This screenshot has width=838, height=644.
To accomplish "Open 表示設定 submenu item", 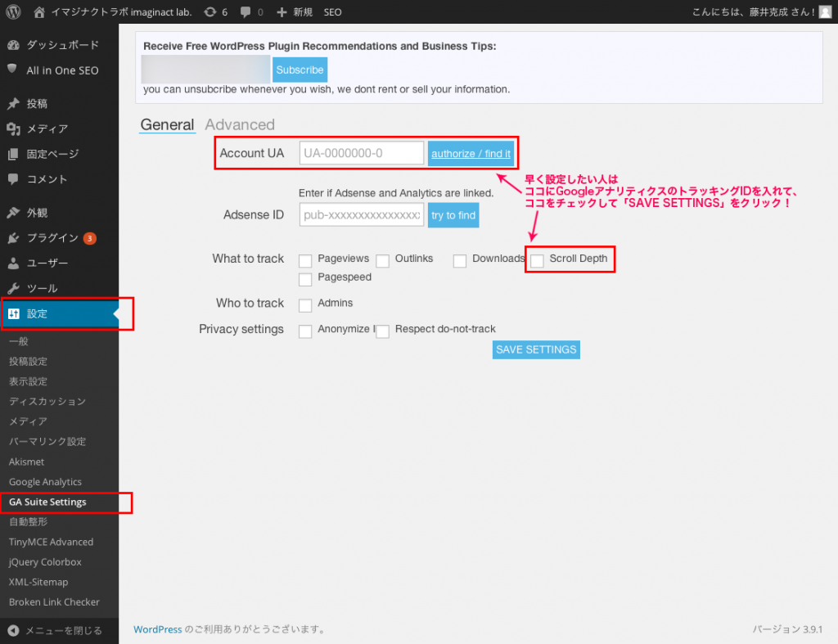I will tap(29, 381).
